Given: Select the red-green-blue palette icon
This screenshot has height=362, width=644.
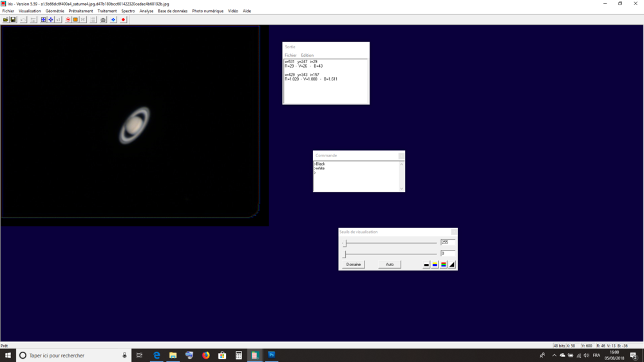Looking at the screenshot, I should click(x=444, y=265).
